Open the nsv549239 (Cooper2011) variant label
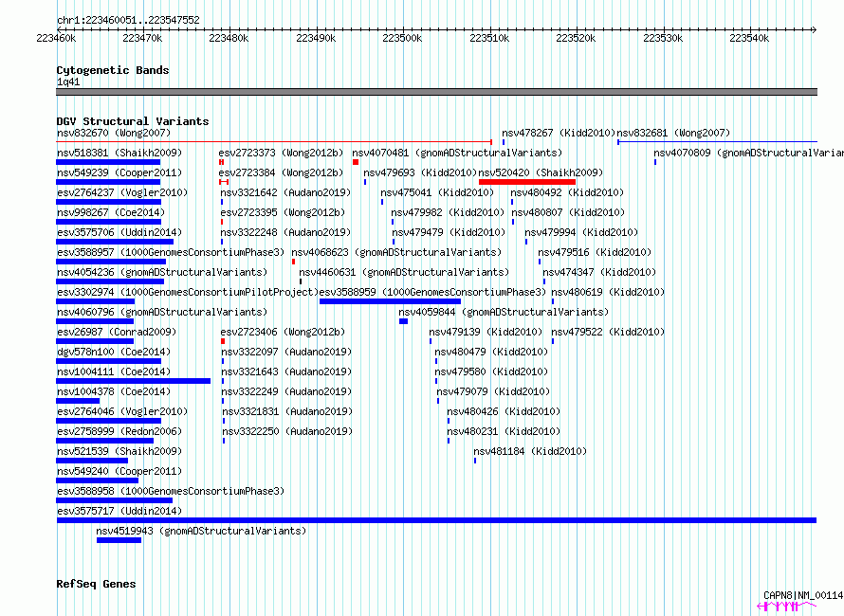844x616 pixels. 119,172
